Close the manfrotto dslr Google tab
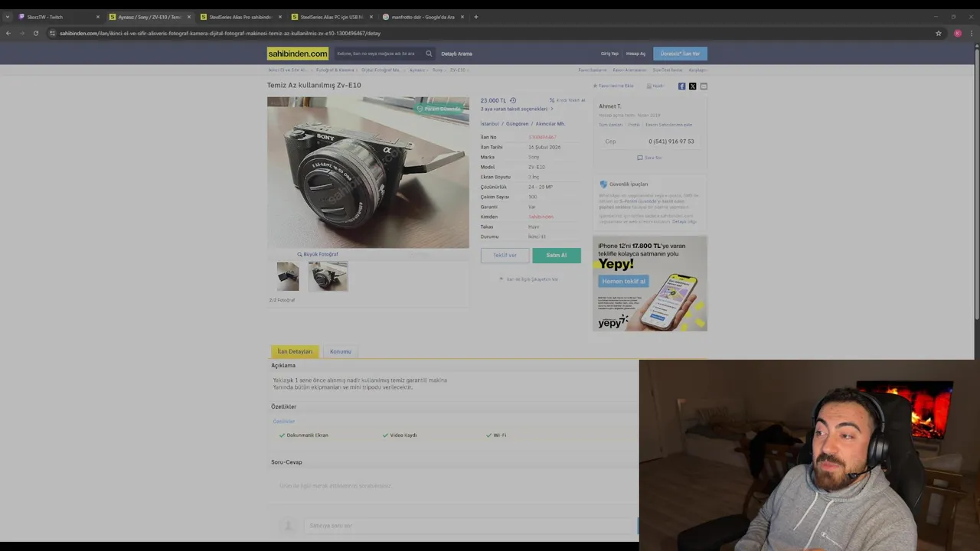Viewport: 980px width, 551px height. (462, 17)
